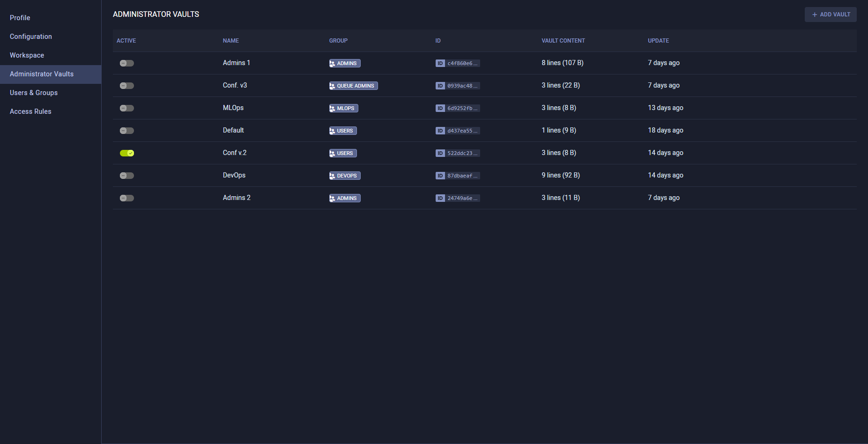Open Access Rules in sidebar
This screenshot has width=868, height=444.
point(30,111)
